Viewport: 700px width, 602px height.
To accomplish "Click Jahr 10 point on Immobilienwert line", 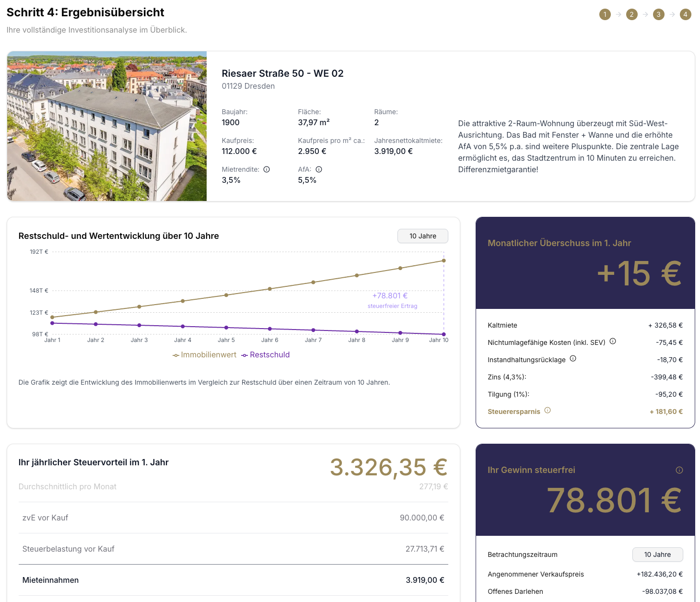I will click(443, 260).
